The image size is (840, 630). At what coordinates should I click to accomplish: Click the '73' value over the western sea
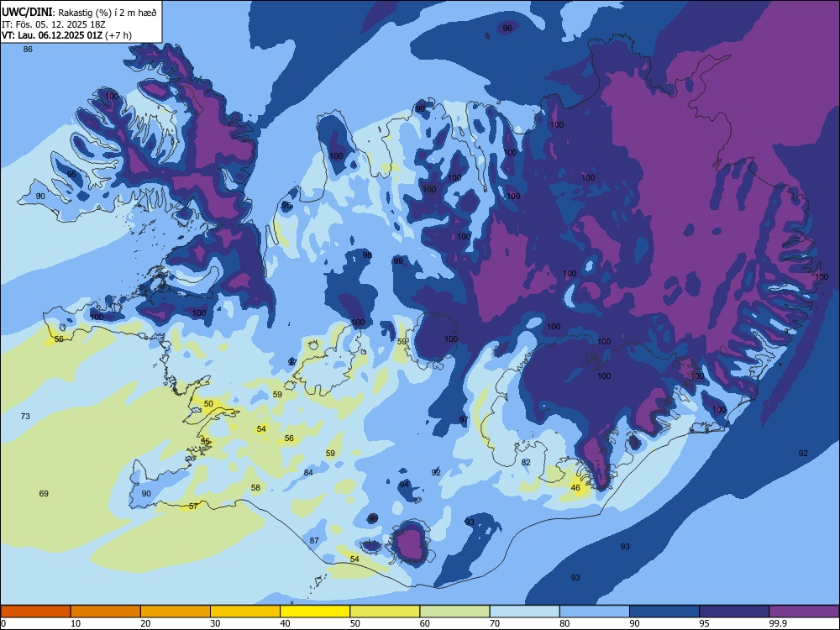25,417
